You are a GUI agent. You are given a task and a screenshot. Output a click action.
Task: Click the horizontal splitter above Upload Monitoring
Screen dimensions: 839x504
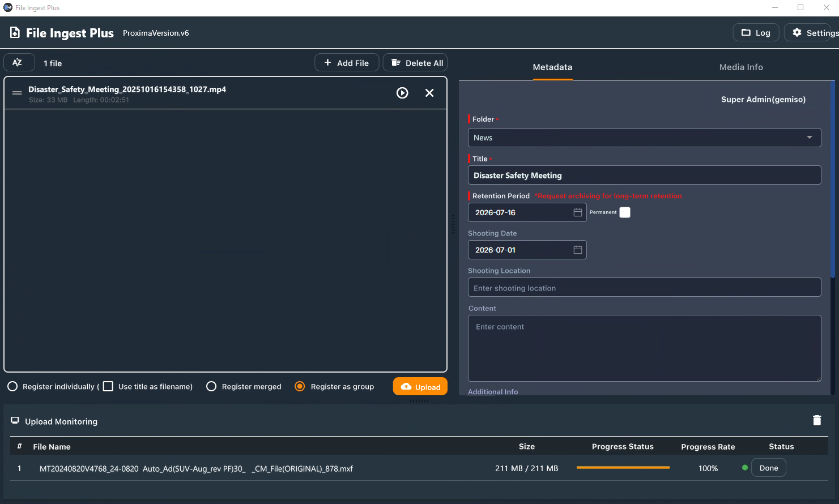(x=419, y=400)
